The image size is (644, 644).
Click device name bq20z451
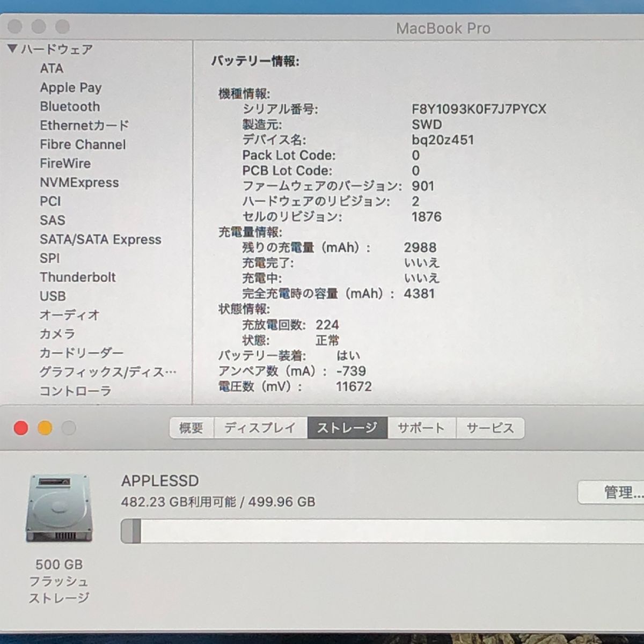click(443, 140)
